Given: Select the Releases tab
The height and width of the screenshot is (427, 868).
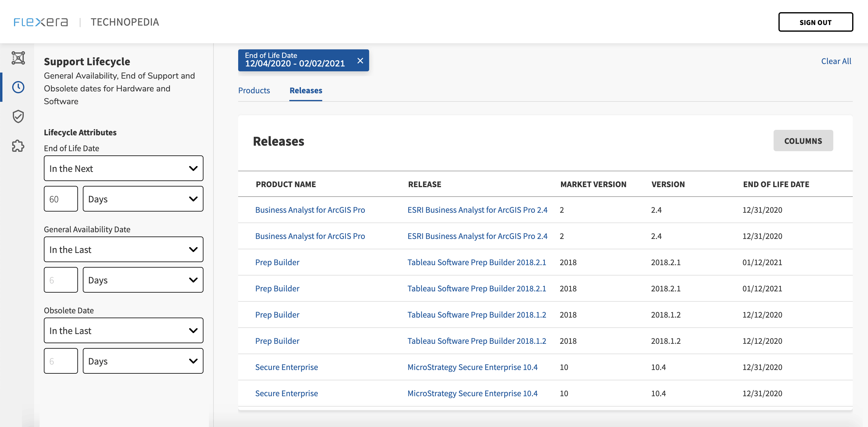Looking at the screenshot, I should tap(305, 91).
